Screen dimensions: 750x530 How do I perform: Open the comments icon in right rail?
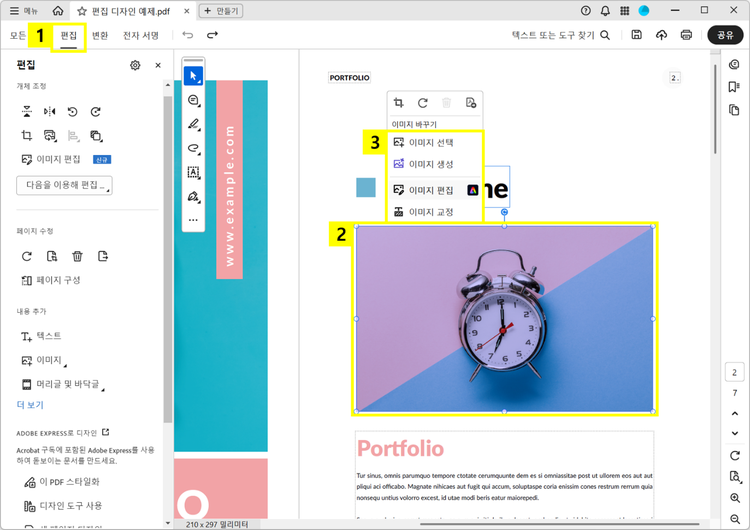coord(734,65)
